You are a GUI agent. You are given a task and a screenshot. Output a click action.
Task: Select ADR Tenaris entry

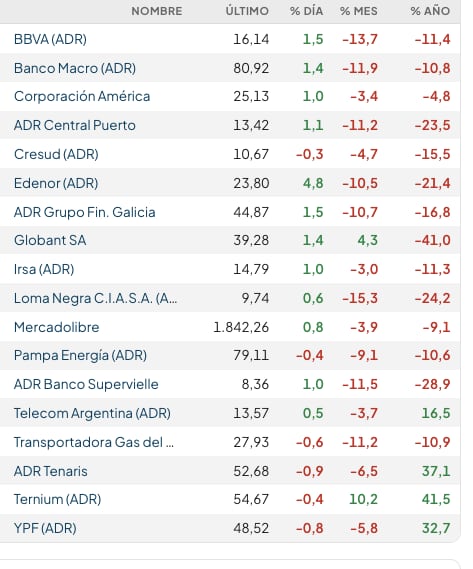(x=50, y=471)
